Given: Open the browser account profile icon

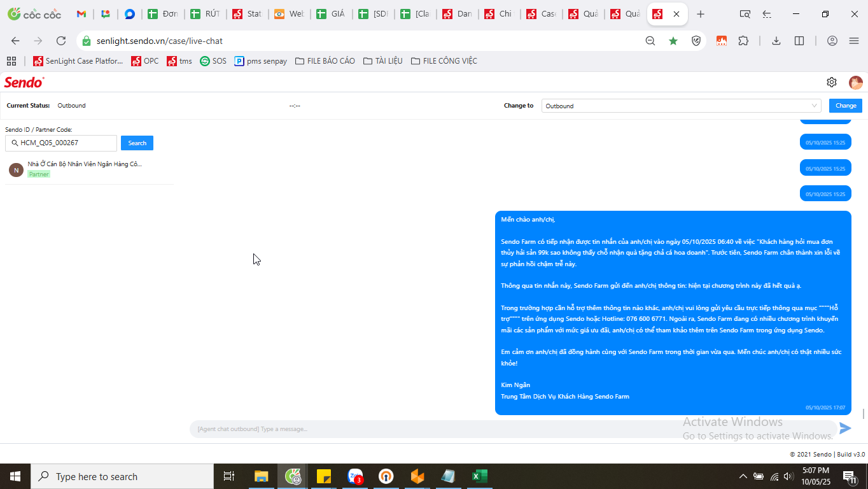Looking at the screenshot, I should pyautogui.click(x=832, y=41).
